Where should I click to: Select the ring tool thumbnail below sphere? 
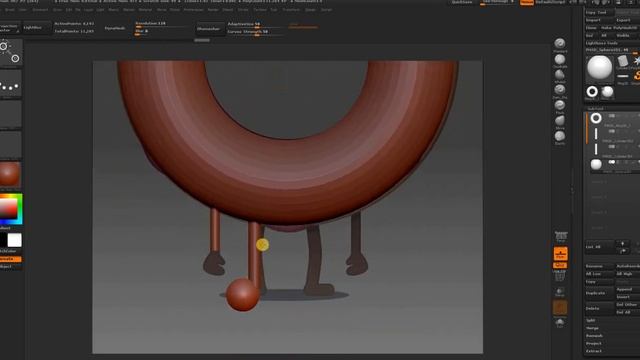(x=592, y=92)
